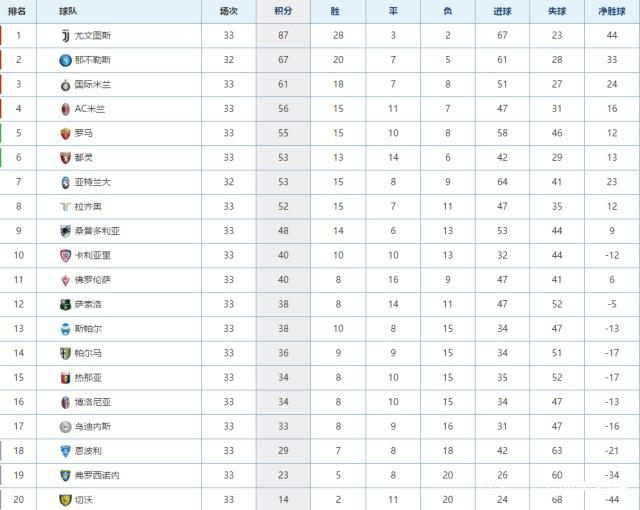640x510 pixels.
Task: Click the Chievo (切沃) crest icon
Action: pyautogui.click(x=65, y=500)
